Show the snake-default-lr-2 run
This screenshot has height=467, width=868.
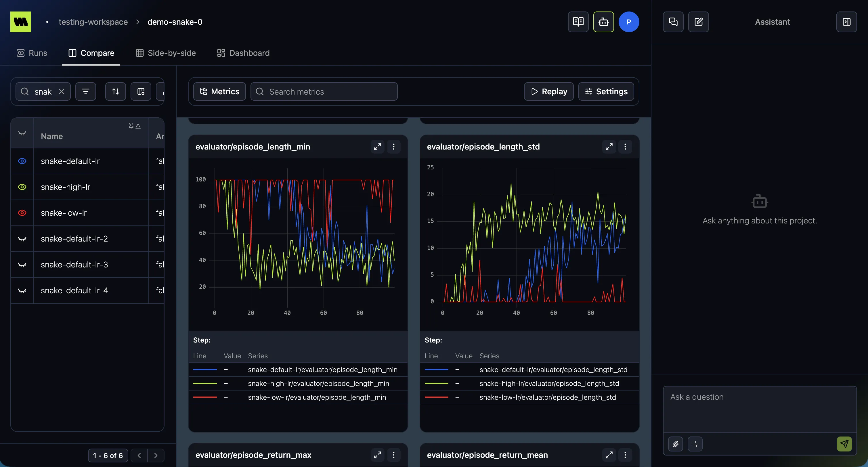click(x=22, y=239)
